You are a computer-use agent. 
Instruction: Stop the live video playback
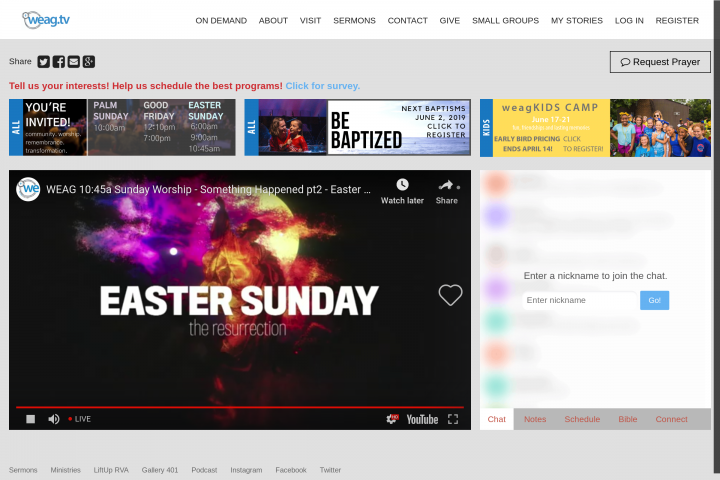[30, 419]
